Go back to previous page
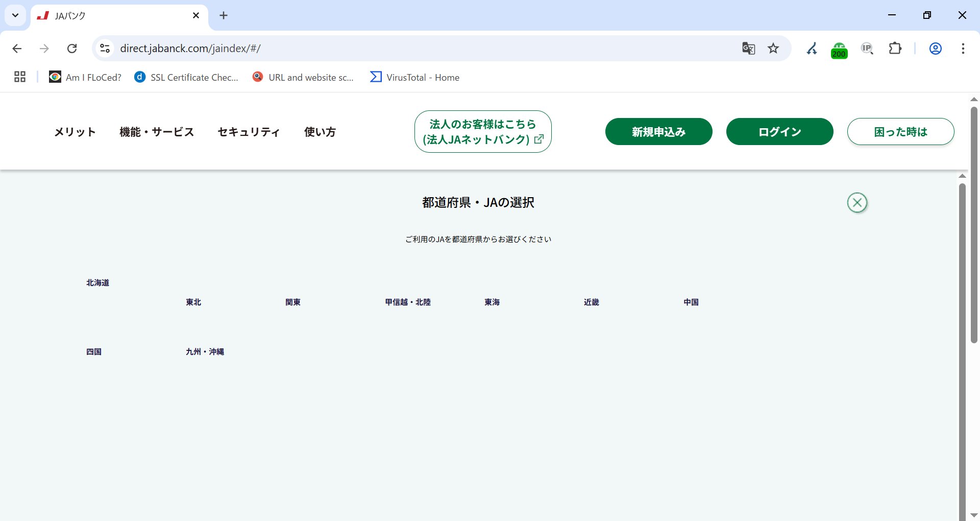 coord(17,49)
